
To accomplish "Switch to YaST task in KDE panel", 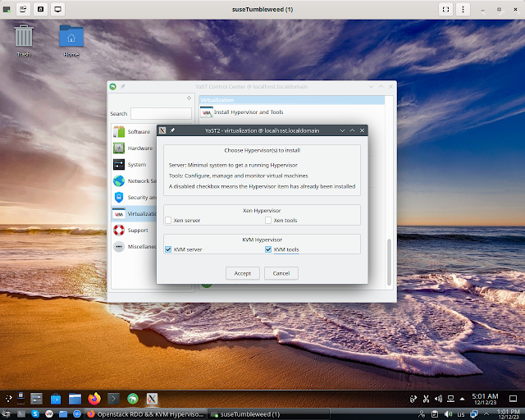I will click(x=133, y=398).
